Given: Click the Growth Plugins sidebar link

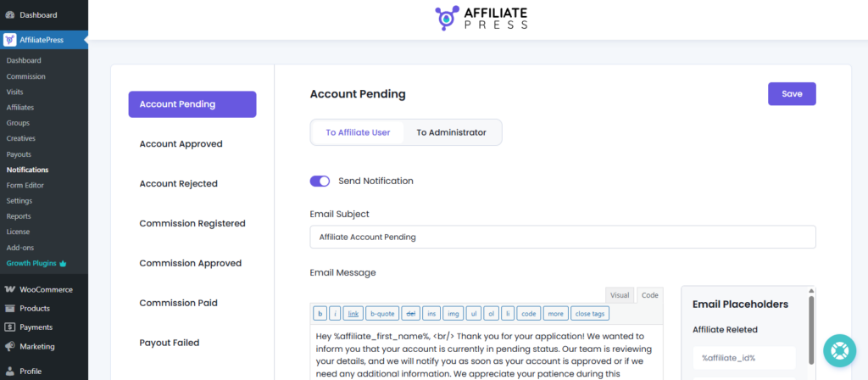Looking at the screenshot, I should 32,263.
